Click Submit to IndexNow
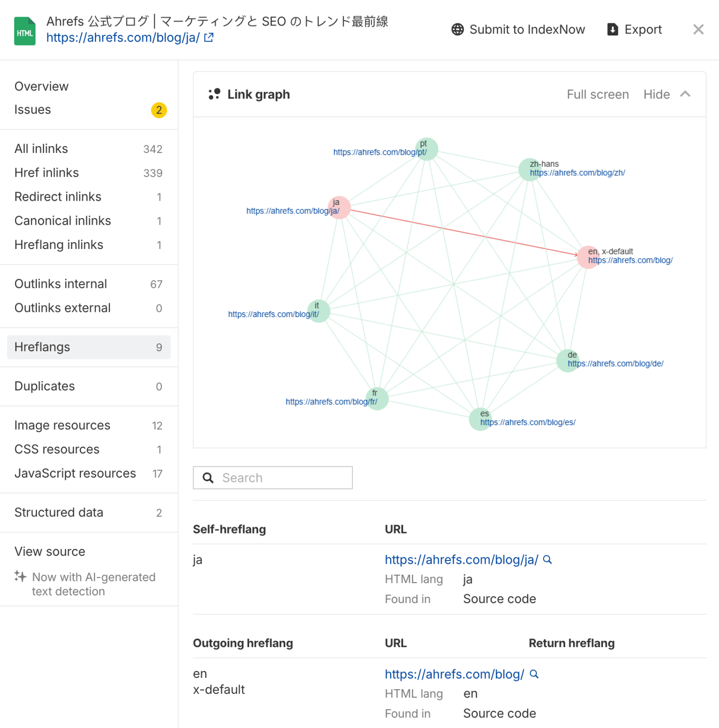The height and width of the screenshot is (728, 719). pyautogui.click(x=527, y=29)
